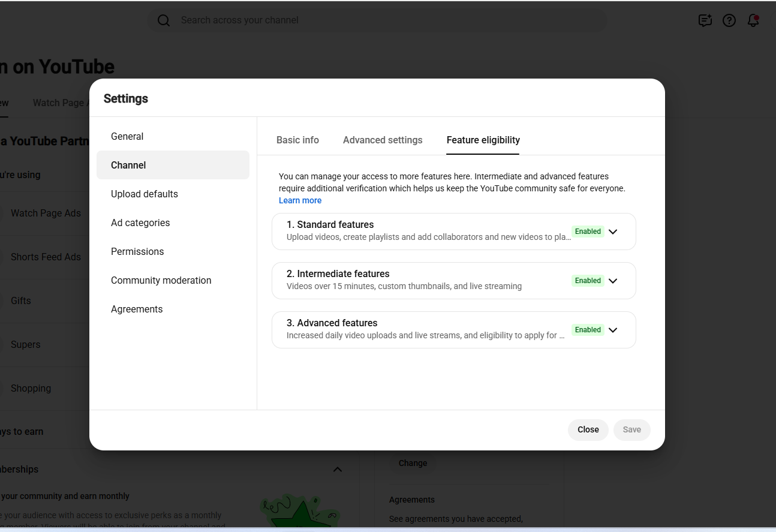
Task: Open General settings section
Action: click(173, 136)
